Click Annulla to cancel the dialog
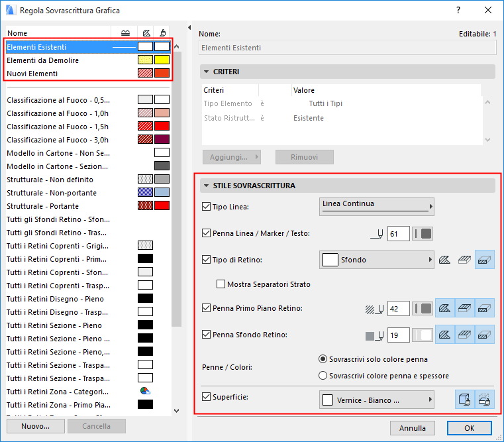This screenshot has height=442, width=504. 413,428
